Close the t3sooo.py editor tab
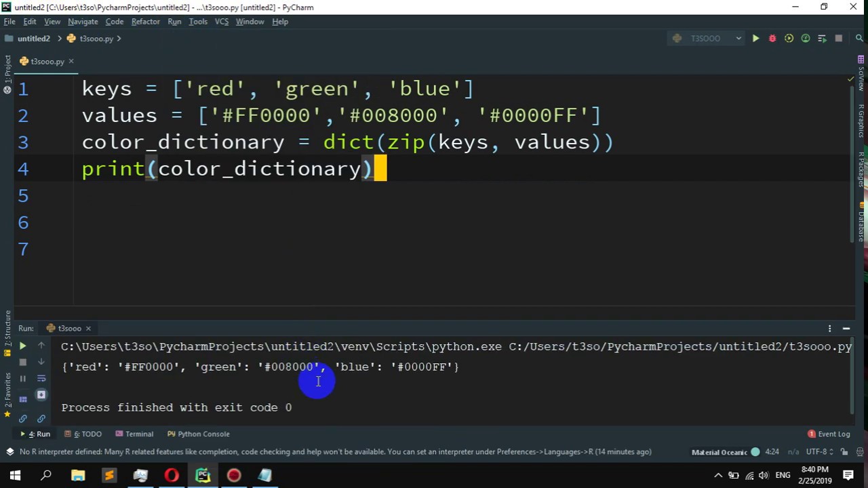 click(71, 62)
